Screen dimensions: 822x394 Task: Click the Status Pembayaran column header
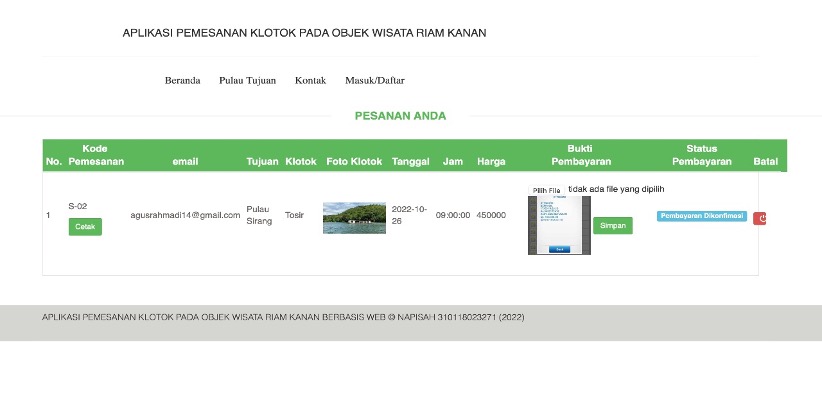[x=701, y=155]
